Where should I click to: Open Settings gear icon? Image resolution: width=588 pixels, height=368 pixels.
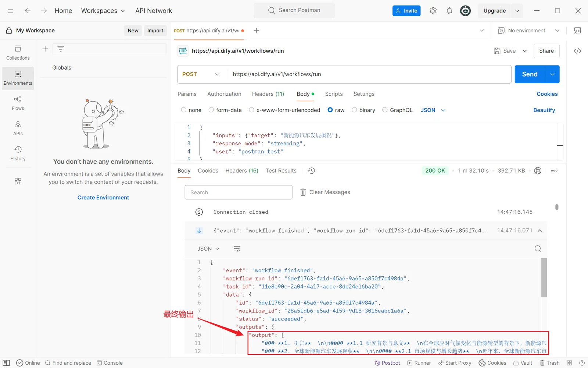433,11
